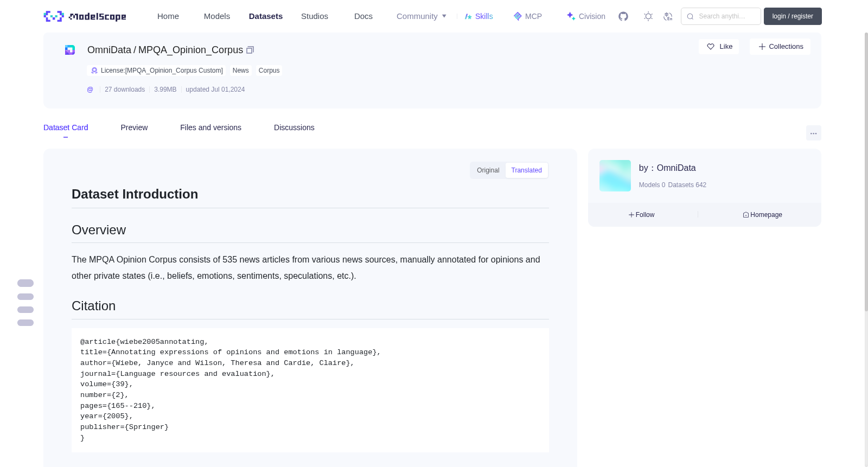Click the "updated Jul 01,2024" text

pyautogui.click(x=215, y=89)
